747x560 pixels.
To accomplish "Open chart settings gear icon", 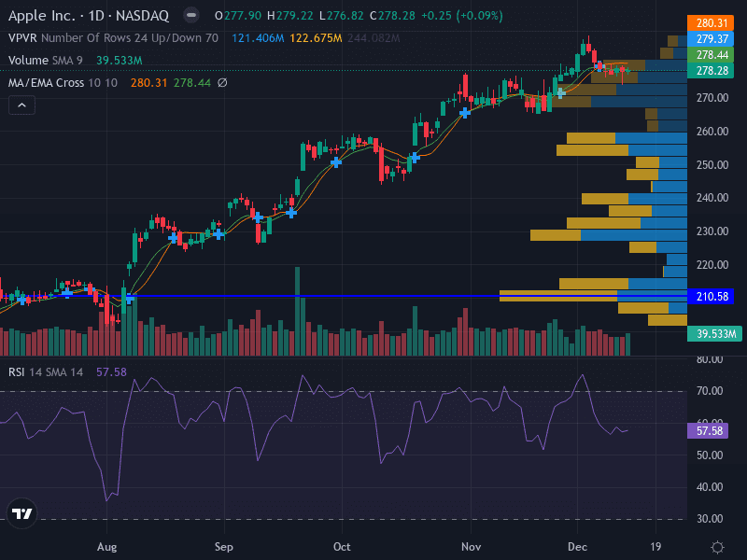I will click(x=717, y=547).
